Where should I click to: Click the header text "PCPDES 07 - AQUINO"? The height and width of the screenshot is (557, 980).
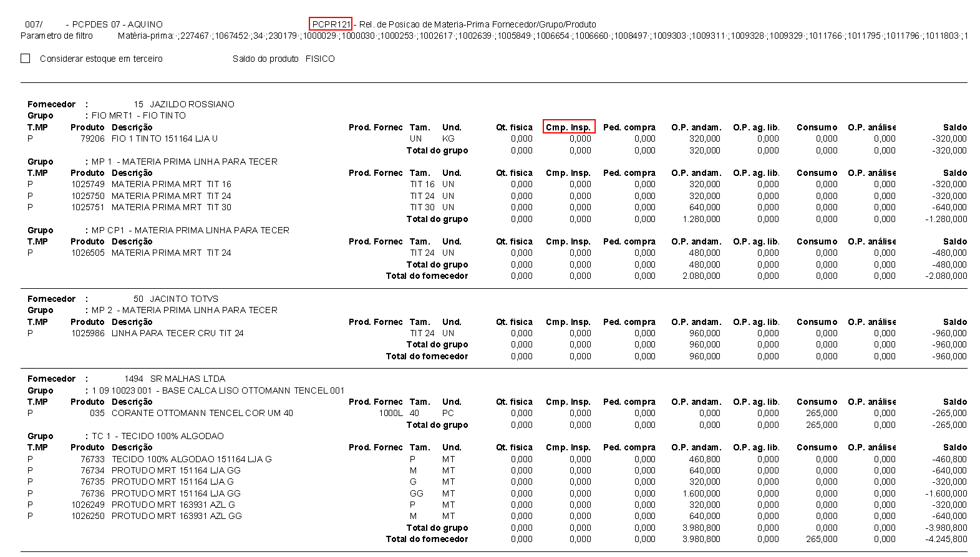(117, 24)
